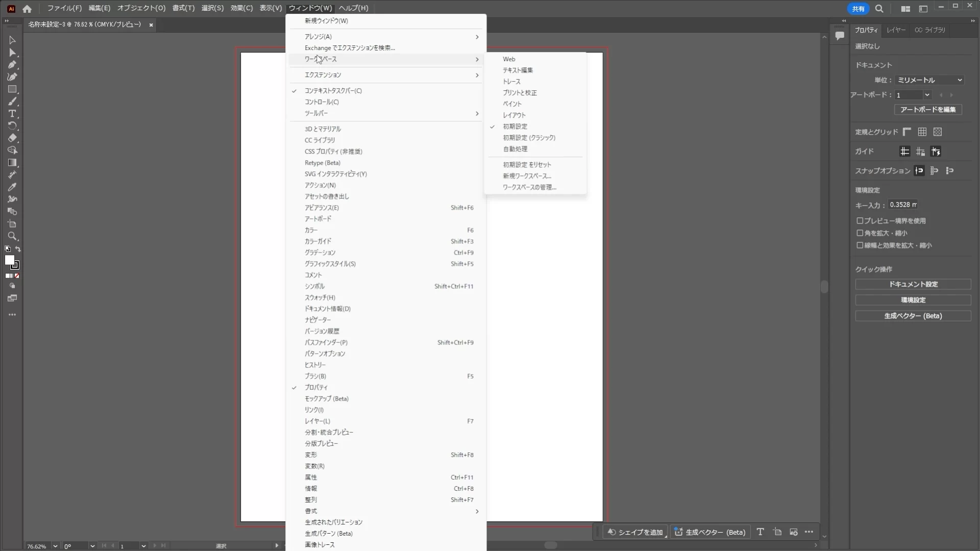Click the キー入力 value field

pos(903,205)
